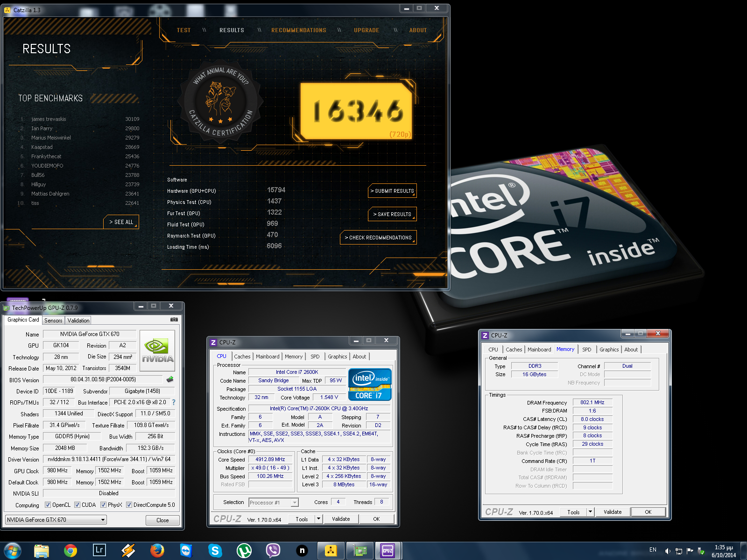The height and width of the screenshot is (560, 747).
Task: Click the volume speaker tray icon
Action: pos(668,551)
